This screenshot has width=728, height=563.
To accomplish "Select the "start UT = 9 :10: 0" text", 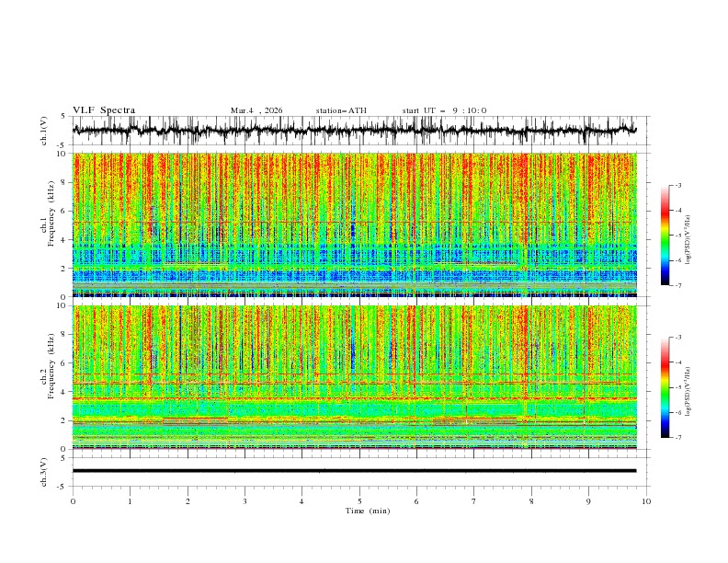I will tap(444, 110).
